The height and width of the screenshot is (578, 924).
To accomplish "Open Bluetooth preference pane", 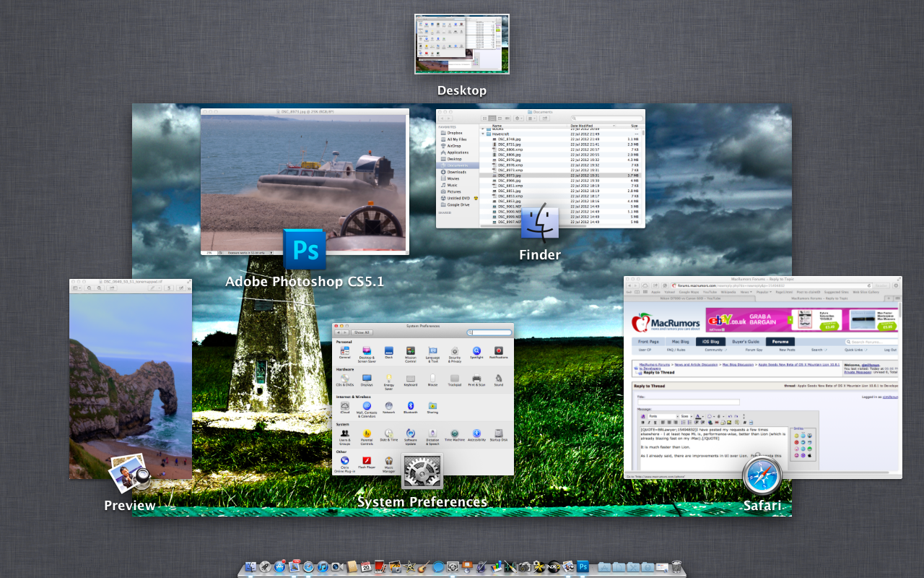I will click(x=411, y=408).
